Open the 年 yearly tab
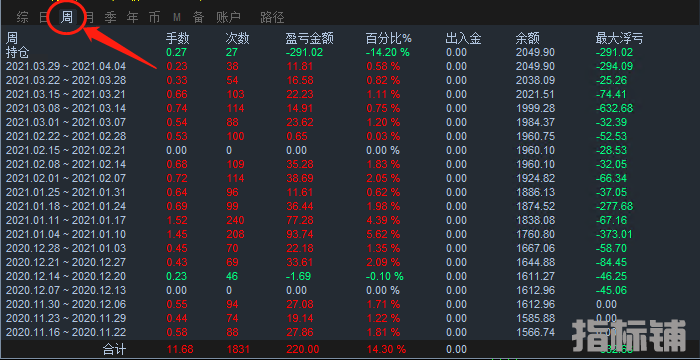Screen dimensions: 700x360 (133, 17)
